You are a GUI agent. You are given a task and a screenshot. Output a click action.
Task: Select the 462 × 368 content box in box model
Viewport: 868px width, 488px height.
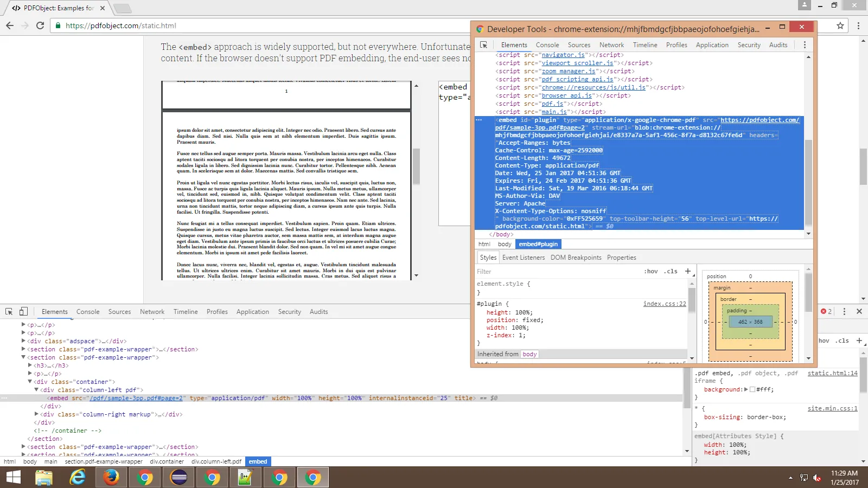[750, 322]
